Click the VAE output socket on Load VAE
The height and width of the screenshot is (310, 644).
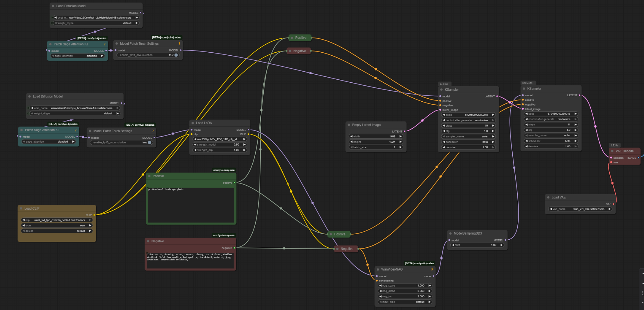[x=614, y=204]
